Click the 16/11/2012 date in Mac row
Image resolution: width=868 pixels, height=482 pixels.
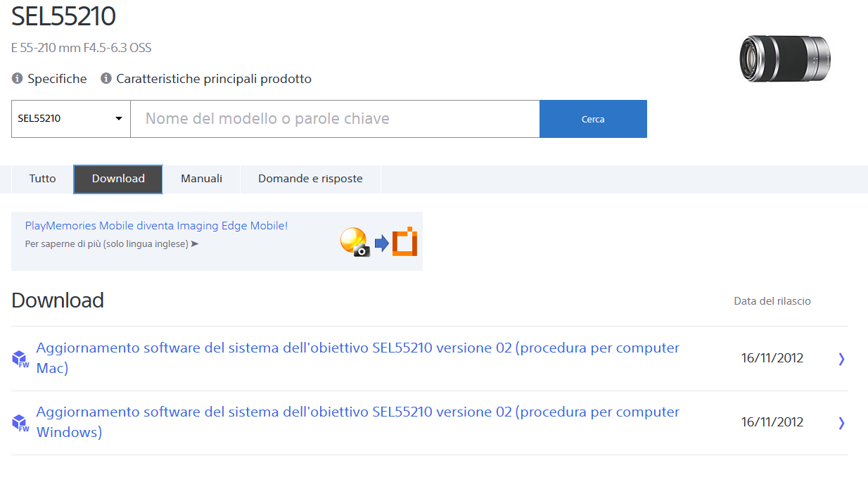(772, 358)
